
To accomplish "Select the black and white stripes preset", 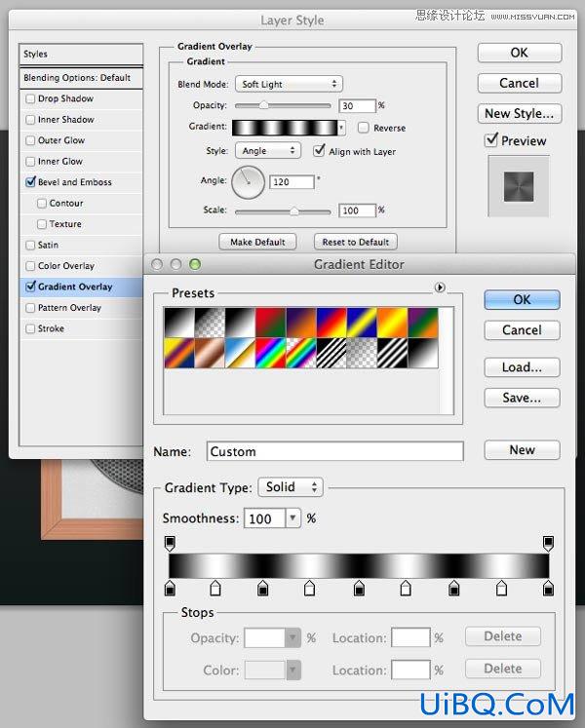I will point(392,353).
